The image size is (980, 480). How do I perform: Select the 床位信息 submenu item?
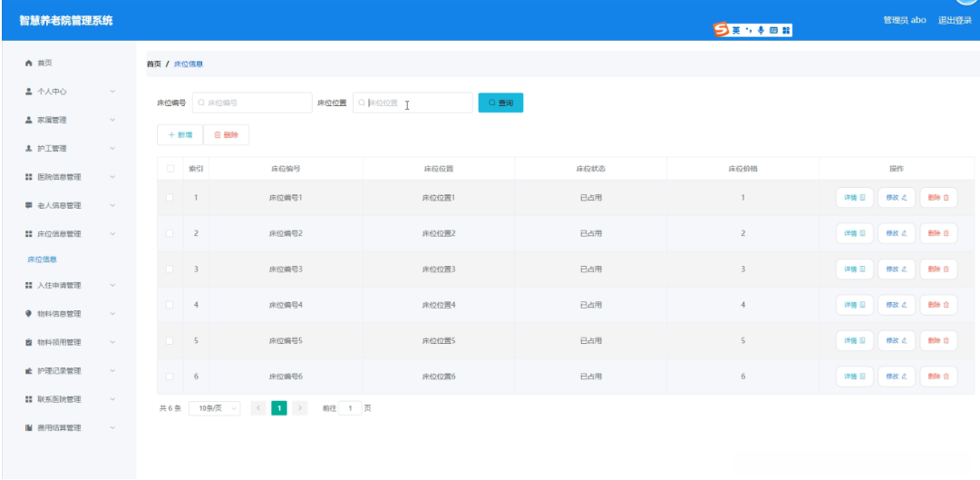[x=43, y=260]
